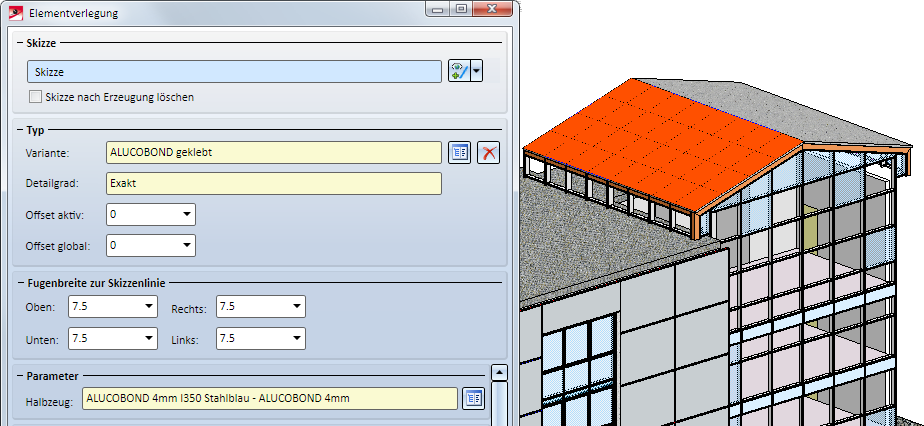Click the Parameter section heading

coord(52,376)
